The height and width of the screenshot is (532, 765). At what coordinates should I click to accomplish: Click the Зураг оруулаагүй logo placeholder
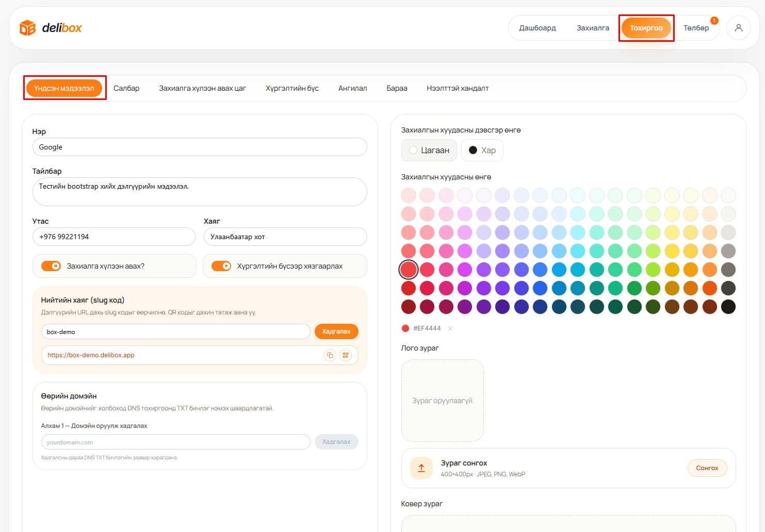point(443,401)
